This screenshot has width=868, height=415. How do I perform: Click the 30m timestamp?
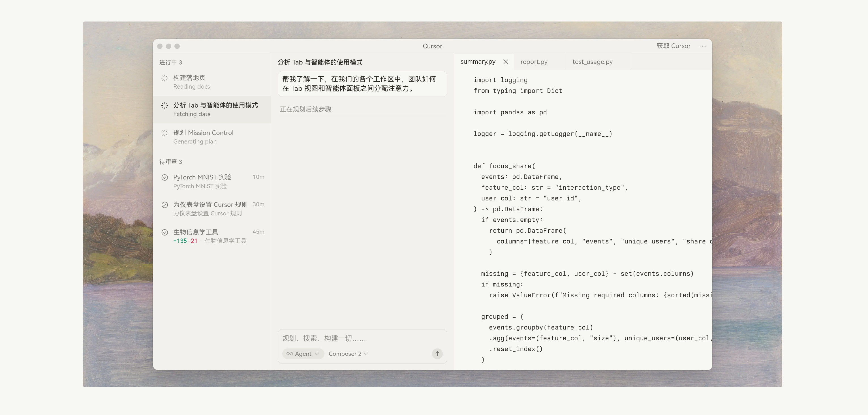point(258,204)
